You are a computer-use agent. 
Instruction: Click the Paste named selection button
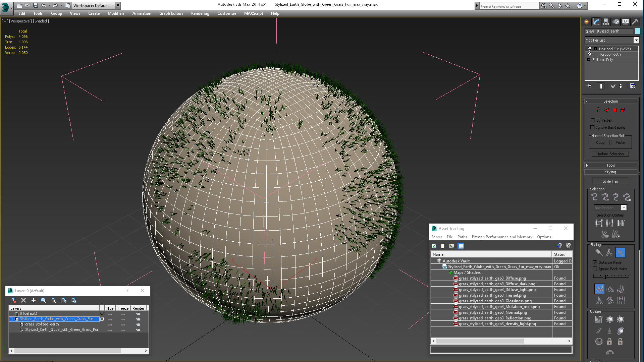620,142
